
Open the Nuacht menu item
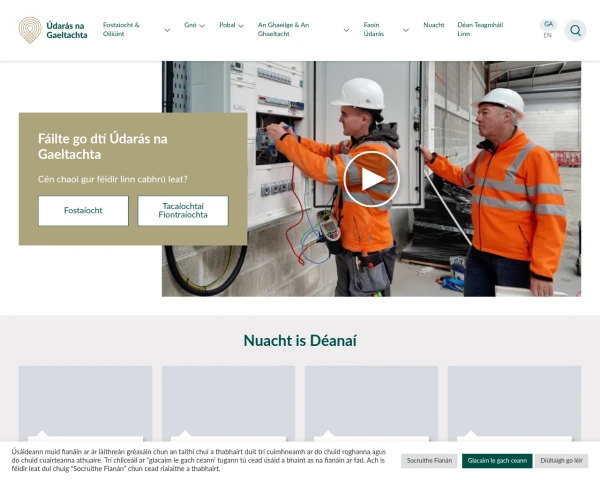pyautogui.click(x=434, y=25)
